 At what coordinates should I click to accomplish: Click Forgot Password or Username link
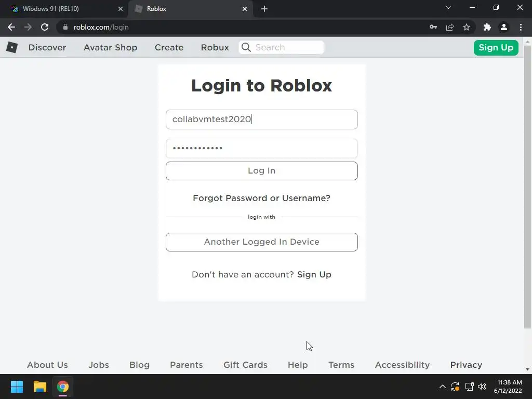click(262, 198)
